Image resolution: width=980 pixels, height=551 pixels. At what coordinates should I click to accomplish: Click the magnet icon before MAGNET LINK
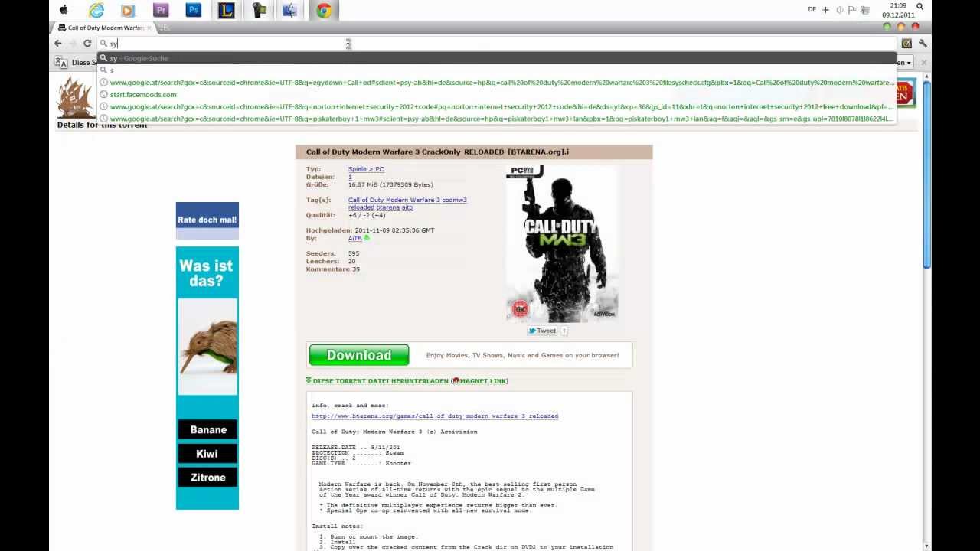coord(456,380)
